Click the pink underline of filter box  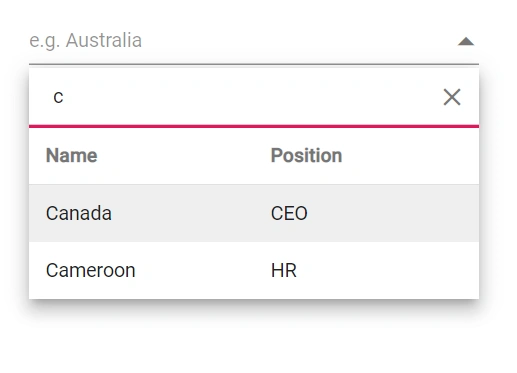click(x=254, y=126)
